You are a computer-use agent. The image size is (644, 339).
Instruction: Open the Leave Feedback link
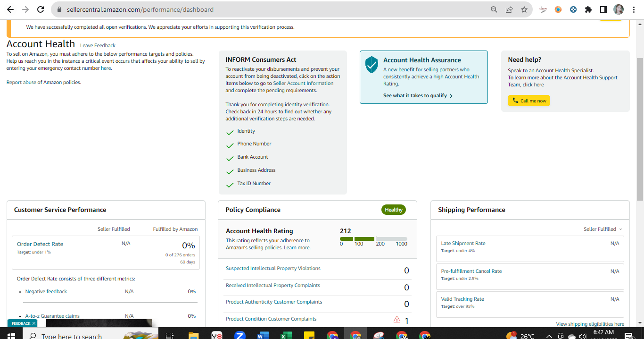98,45
